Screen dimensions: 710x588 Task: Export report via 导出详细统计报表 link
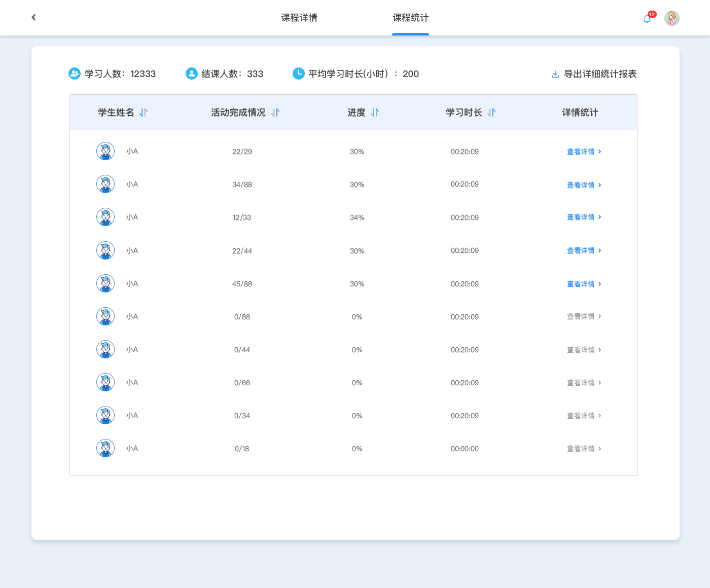(x=600, y=74)
